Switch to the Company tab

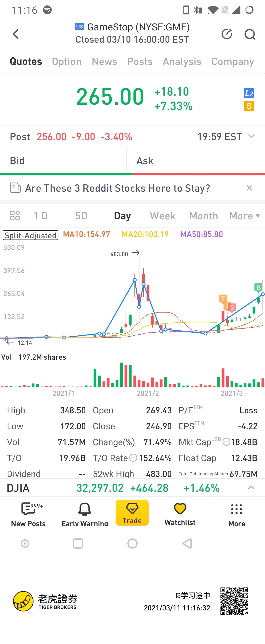click(x=232, y=62)
